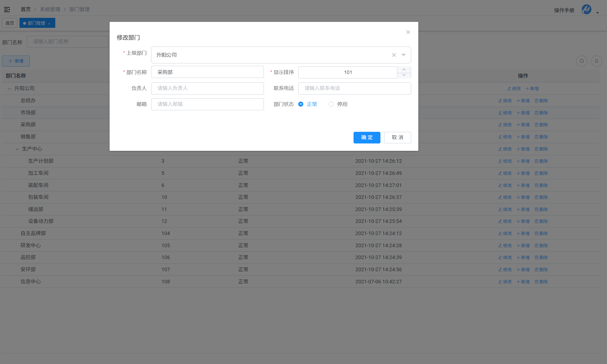Viewport: 607px width, 364px height.
Task: Click the user avatar icon at top right
Action: 586,10
